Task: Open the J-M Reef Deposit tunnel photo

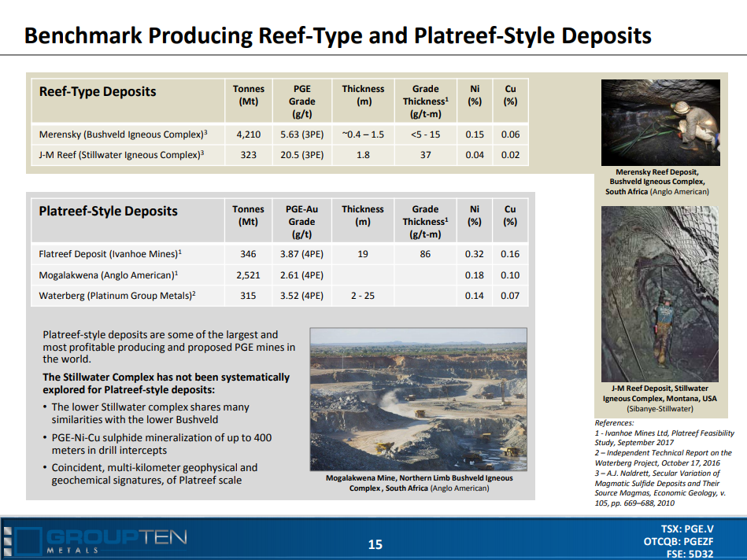Action: pyautogui.click(x=660, y=294)
